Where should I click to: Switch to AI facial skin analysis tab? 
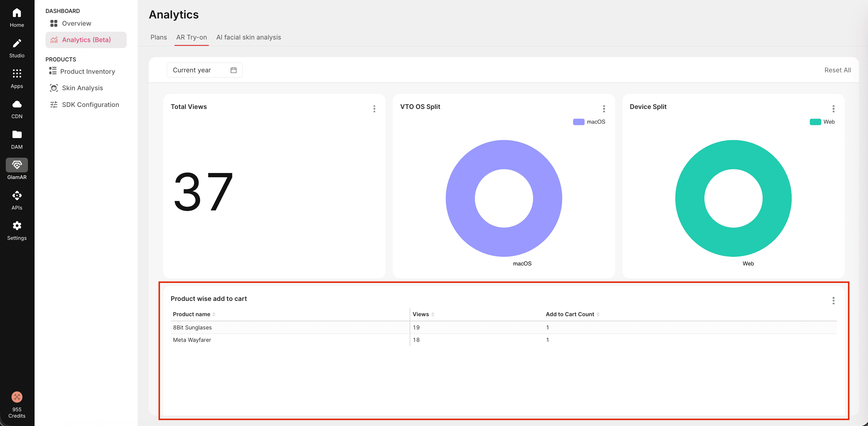pos(248,37)
